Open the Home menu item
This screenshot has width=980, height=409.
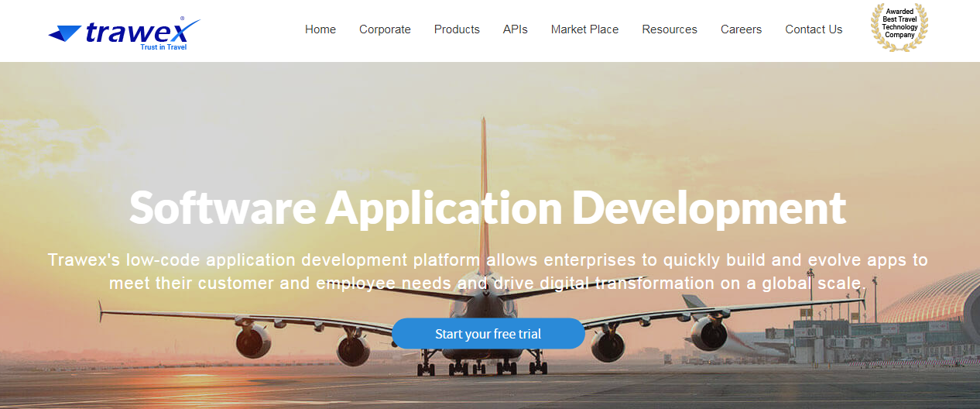coord(320,29)
